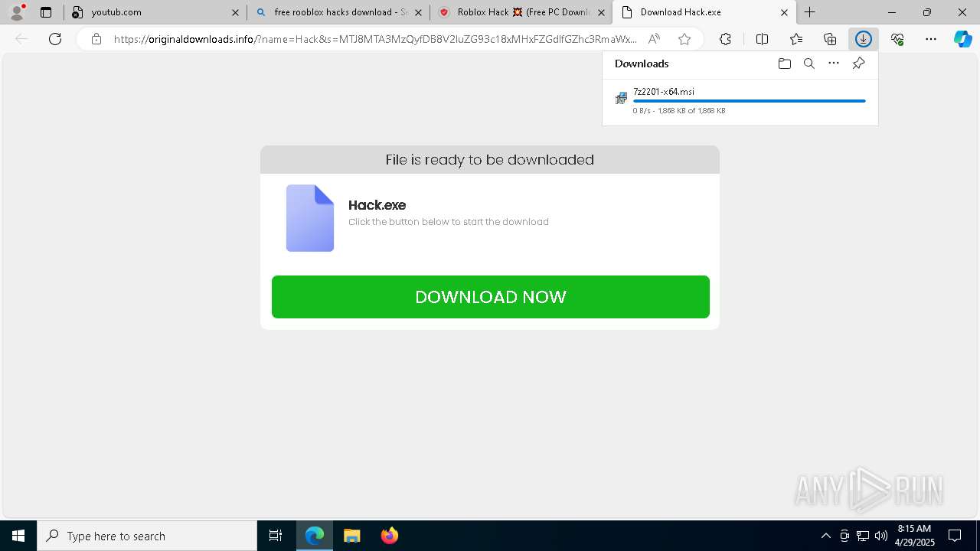Close the Roblox Hack tab

[601, 12]
